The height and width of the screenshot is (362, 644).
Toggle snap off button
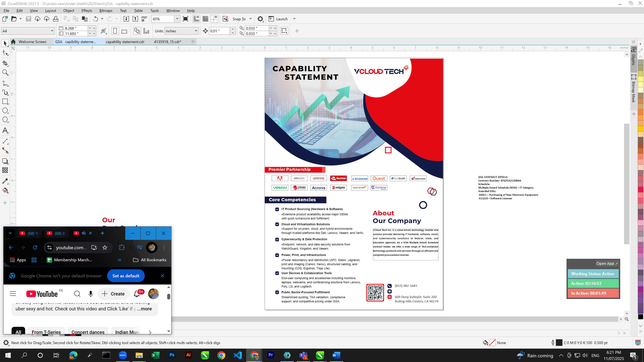pos(226,19)
